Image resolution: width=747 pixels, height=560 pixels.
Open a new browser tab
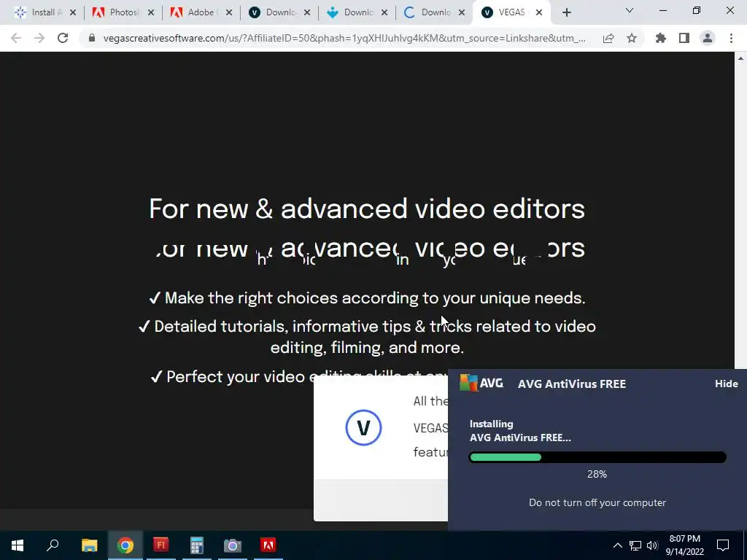[x=566, y=13]
